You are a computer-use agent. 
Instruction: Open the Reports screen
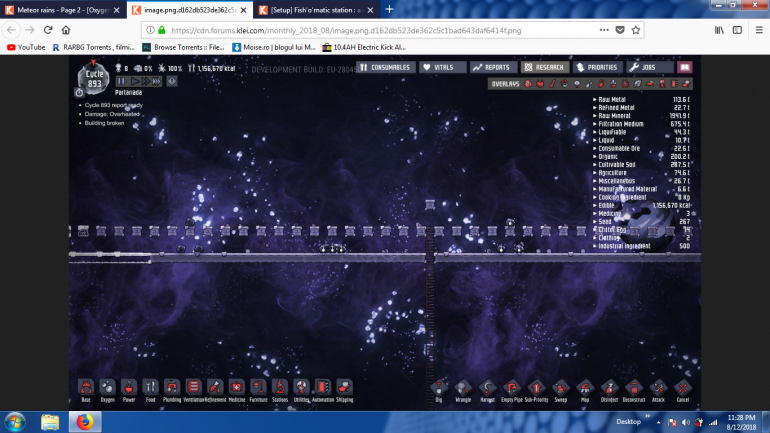493,67
